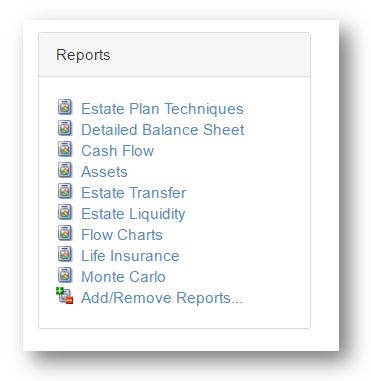
Task: Click the icon beside Estate Plan Techniques
Action: (65, 107)
